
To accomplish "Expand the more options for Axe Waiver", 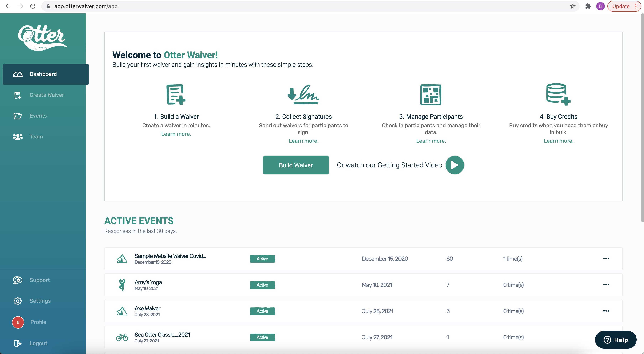I will pos(606,311).
